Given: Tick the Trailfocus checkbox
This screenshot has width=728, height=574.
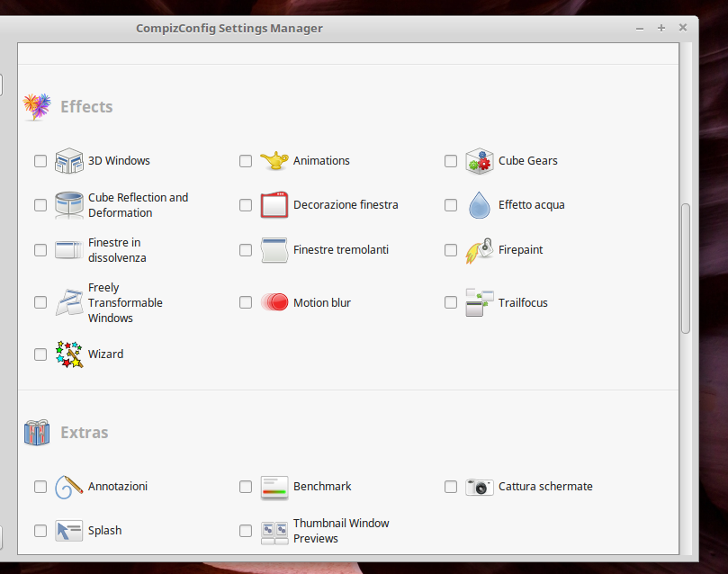Looking at the screenshot, I should (451, 302).
